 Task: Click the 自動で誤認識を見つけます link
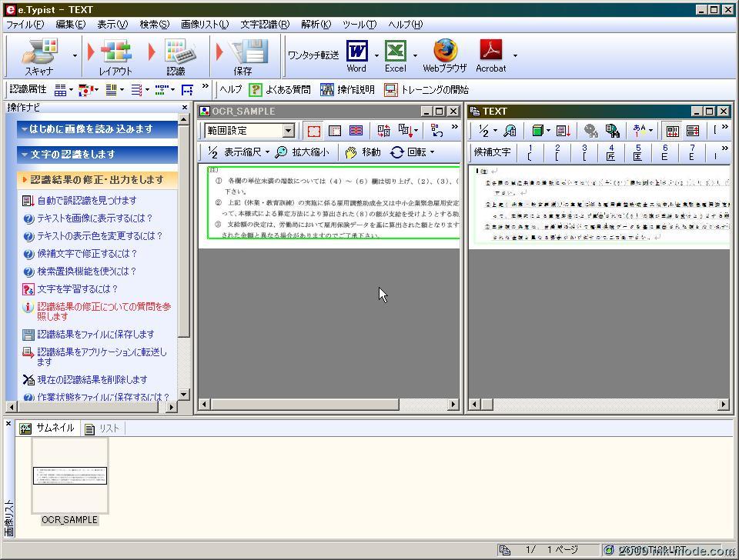tap(86, 201)
